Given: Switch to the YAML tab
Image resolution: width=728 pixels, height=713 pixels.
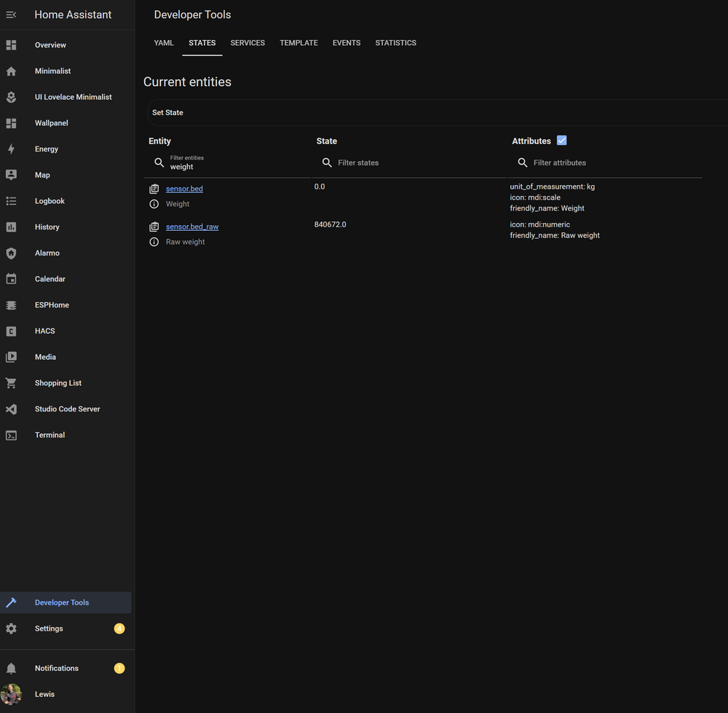Looking at the screenshot, I should coord(163,43).
